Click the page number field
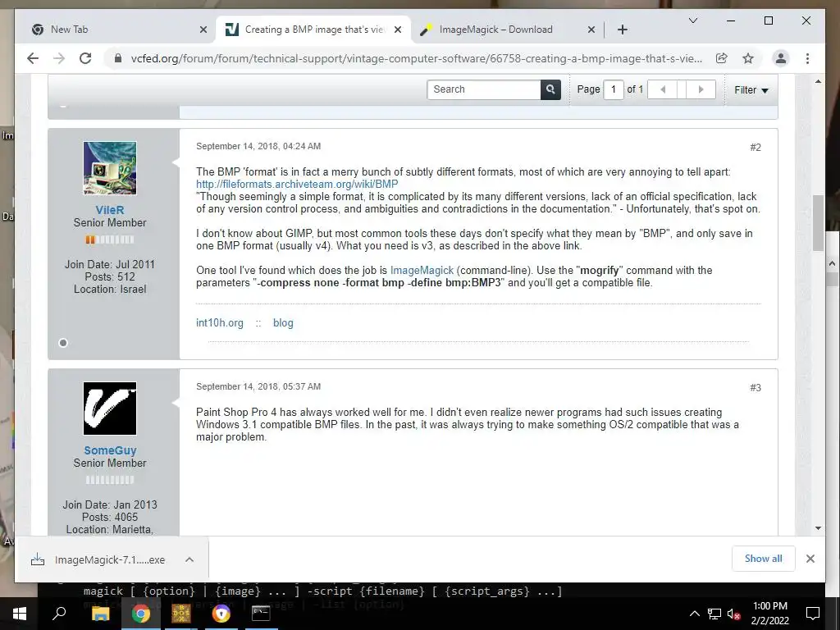The height and width of the screenshot is (630, 840). coord(614,89)
